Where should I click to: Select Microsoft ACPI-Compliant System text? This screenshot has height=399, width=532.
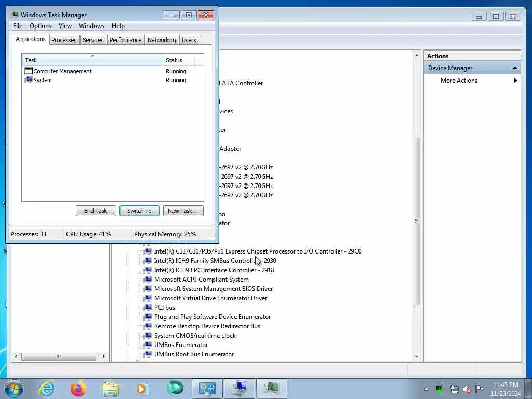(202, 279)
